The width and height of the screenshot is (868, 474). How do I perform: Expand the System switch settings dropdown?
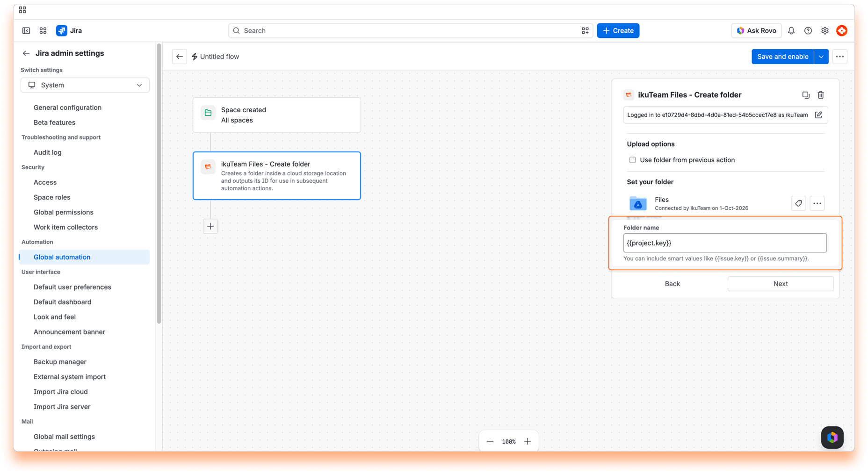coord(85,85)
